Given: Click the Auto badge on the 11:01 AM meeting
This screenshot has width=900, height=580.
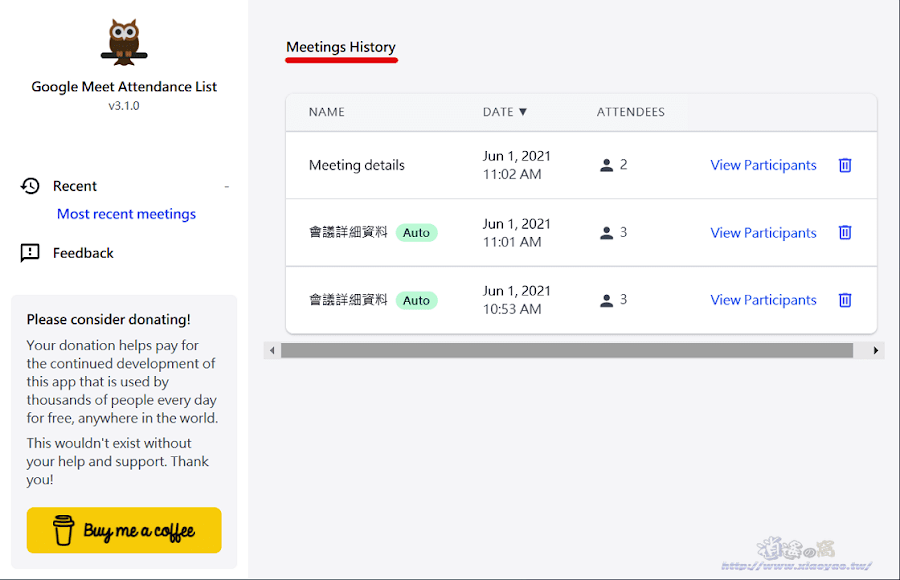Looking at the screenshot, I should point(417,232).
